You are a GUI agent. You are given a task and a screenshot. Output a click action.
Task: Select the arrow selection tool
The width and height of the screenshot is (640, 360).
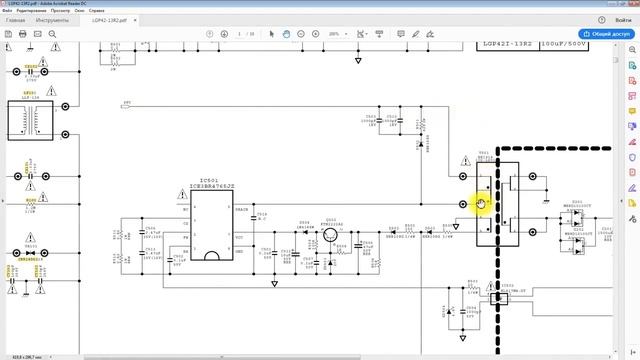click(272, 34)
